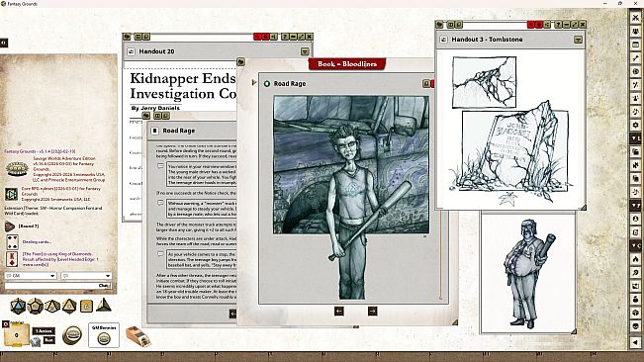Image resolution: width=644 pixels, height=362 pixels.
Task: Click the card dealing shoe icon
Action: coord(138,336)
